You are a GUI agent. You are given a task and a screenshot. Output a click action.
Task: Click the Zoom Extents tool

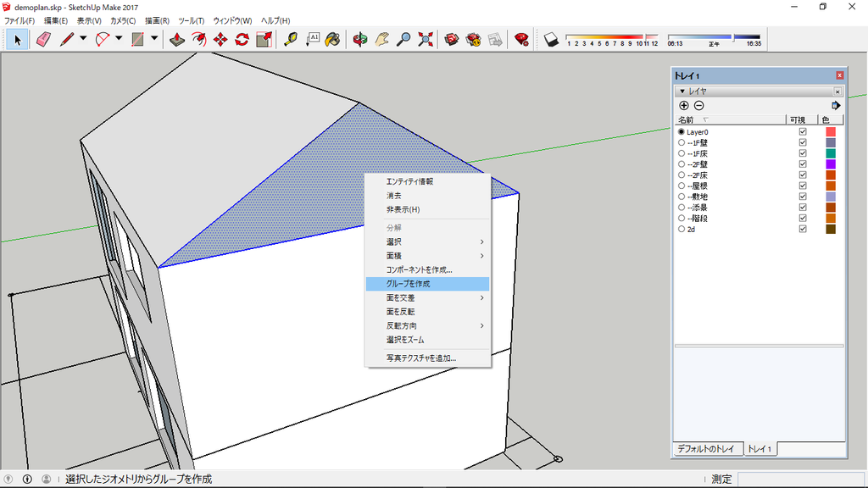pos(426,39)
